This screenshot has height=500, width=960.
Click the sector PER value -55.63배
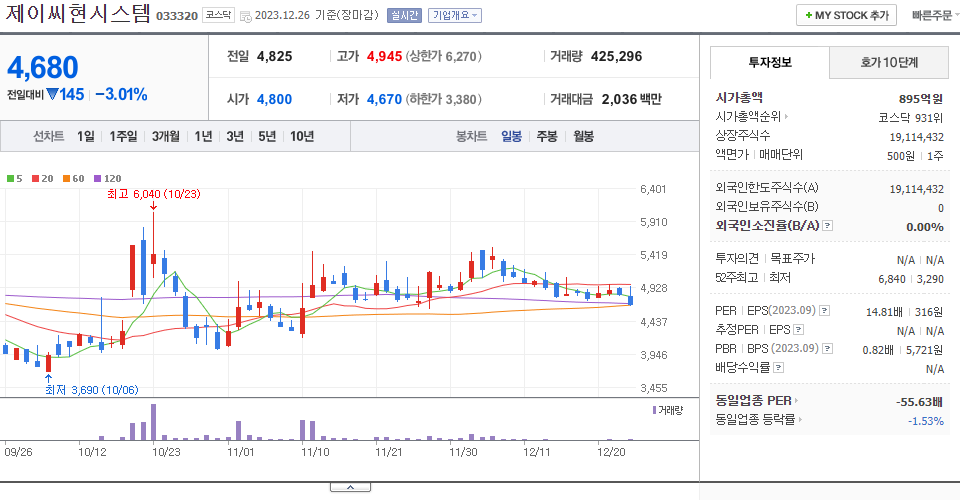pos(919,402)
